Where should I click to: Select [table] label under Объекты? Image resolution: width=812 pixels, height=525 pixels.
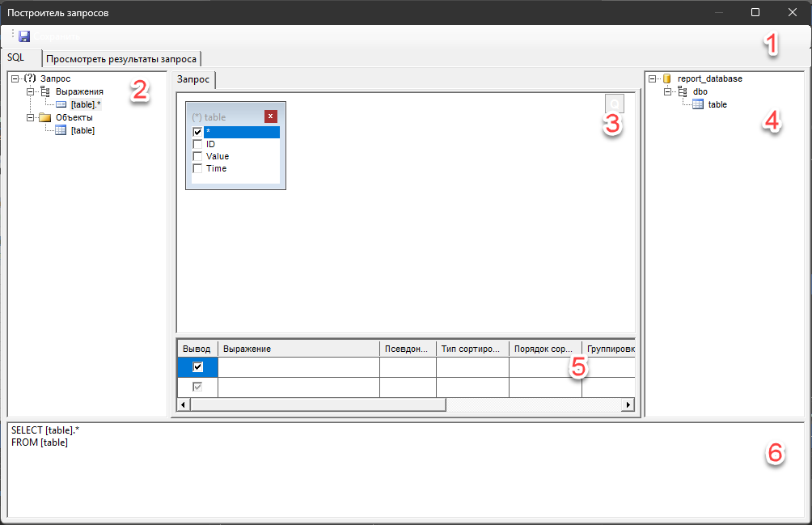[82, 130]
